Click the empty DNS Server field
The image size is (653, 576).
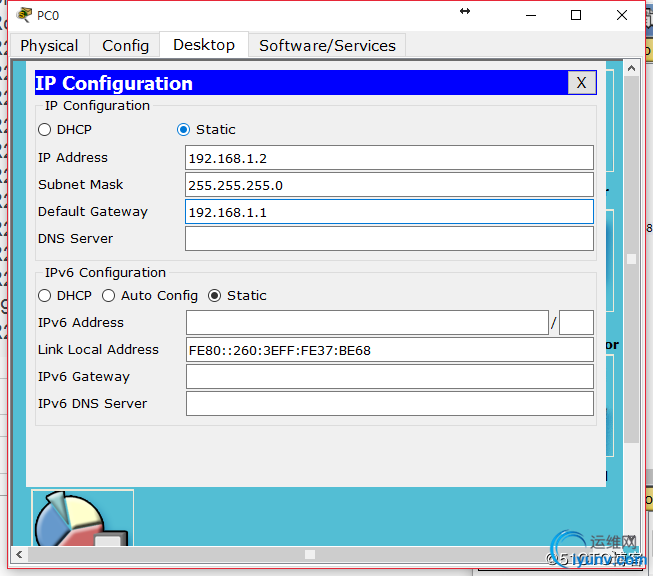click(389, 239)
